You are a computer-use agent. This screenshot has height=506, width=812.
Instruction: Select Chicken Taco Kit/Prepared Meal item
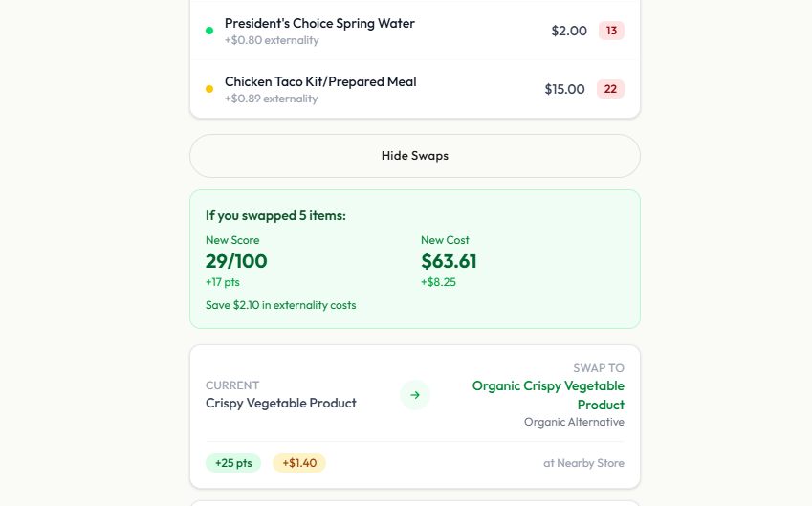click(320, 81)
